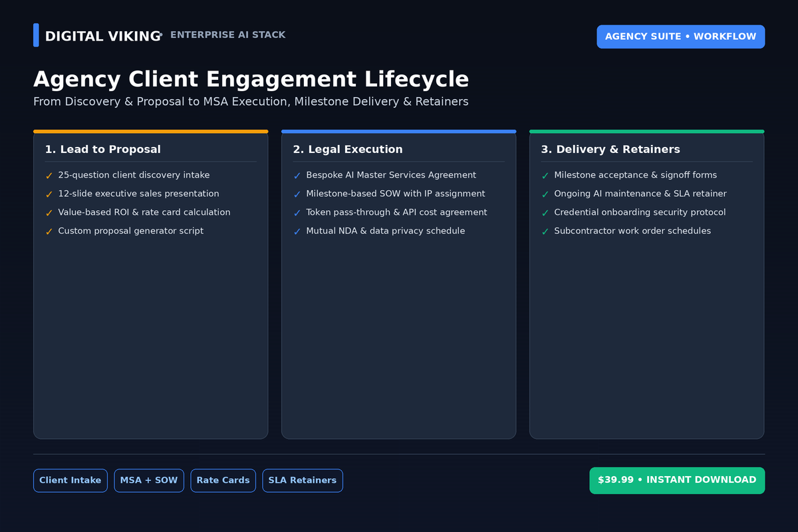Select 'Milestone acceptance & signoff forms' text
Screen dimensions: 798x532
point(636,176)
